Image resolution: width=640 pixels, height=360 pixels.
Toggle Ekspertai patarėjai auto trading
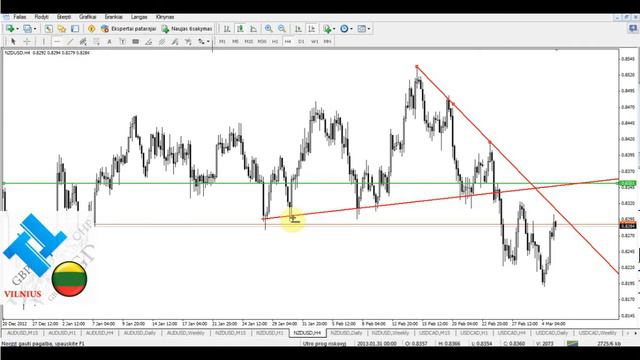pos(129,29)
